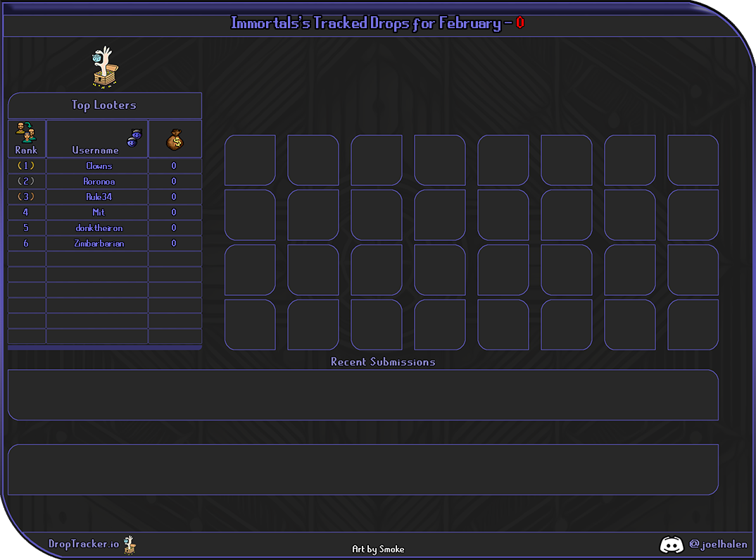
Task: Click the small mascot icon beside DropTracker.io
Action: click(x=130, y=545)
